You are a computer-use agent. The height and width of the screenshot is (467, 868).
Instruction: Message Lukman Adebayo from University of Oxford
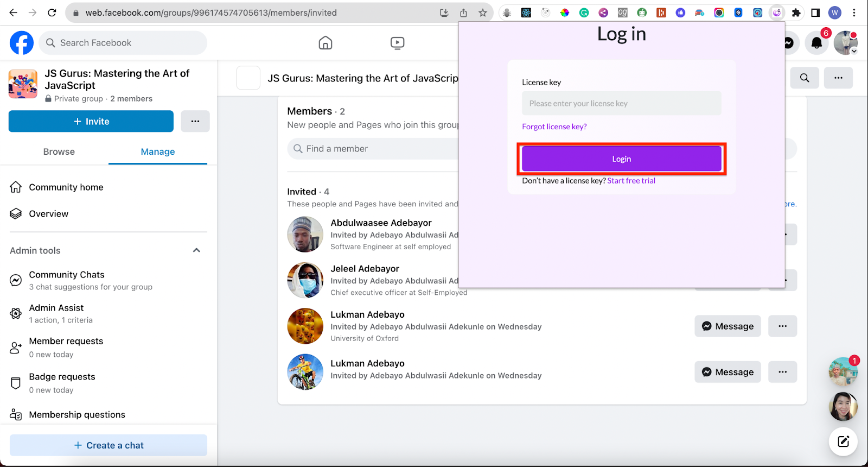pos(727,326)
